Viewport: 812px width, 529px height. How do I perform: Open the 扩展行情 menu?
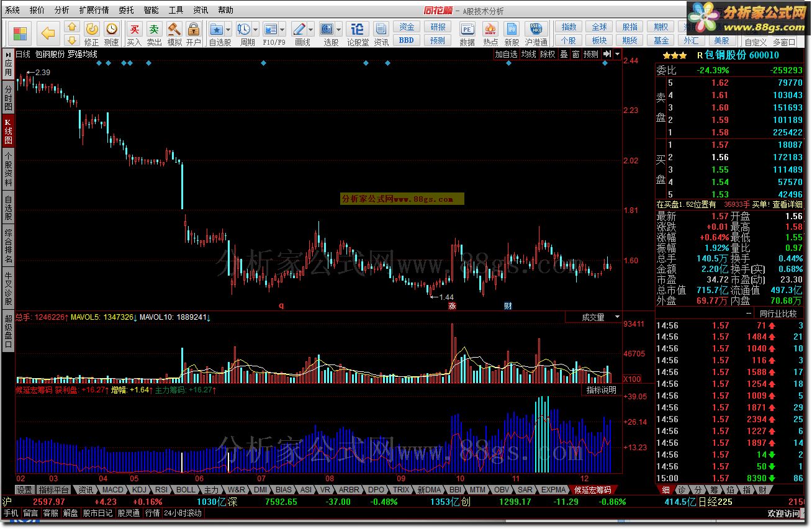94,10
